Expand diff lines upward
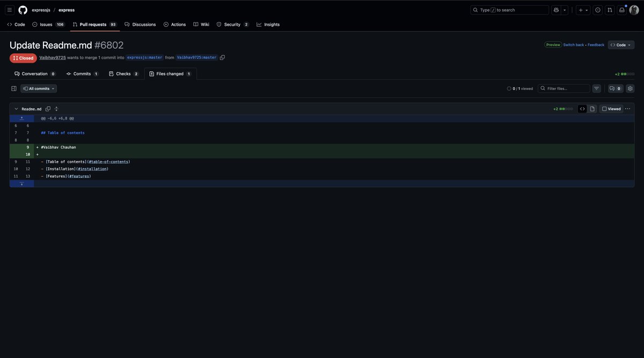The image size is (644, 358). [21, 118]
